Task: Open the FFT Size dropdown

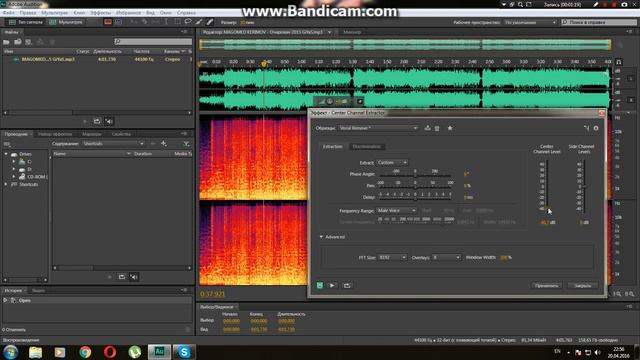Action: (392, 258)
